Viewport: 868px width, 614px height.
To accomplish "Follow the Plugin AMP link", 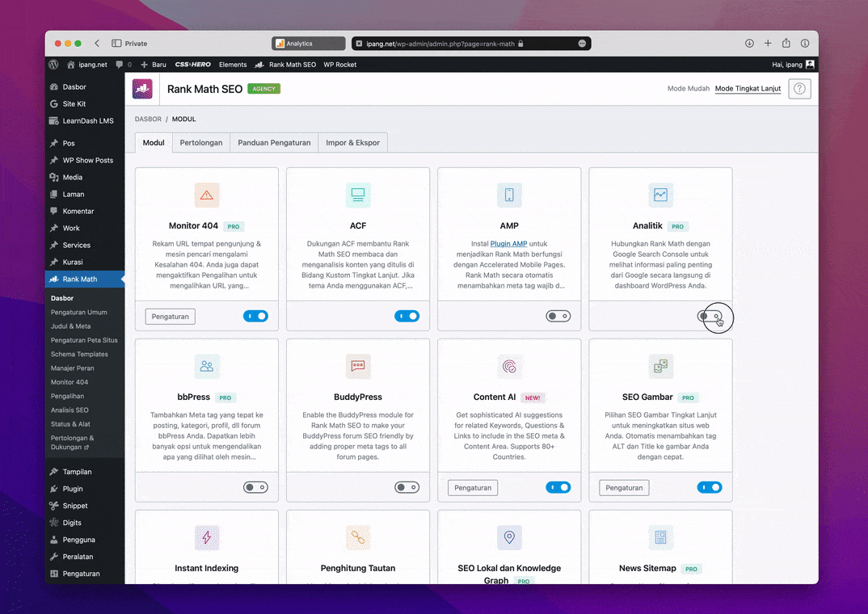I will 509,243.
